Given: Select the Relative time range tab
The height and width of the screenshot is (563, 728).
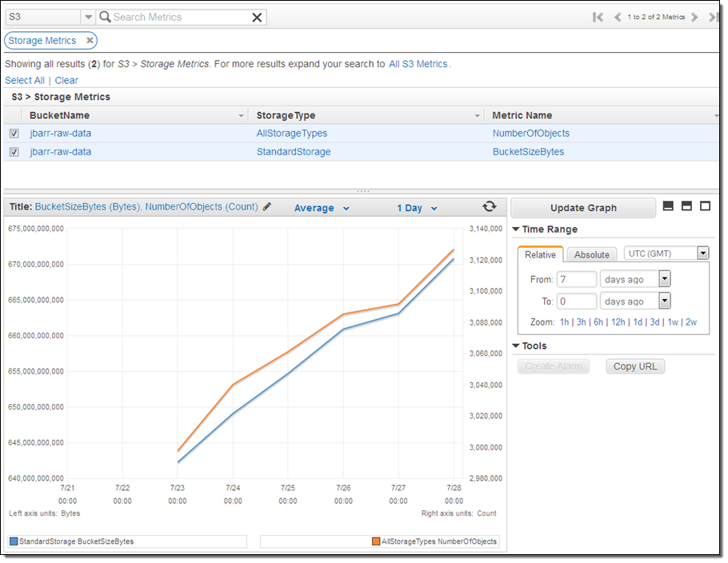Looking at the screenshot, I should tap(540, 254).
